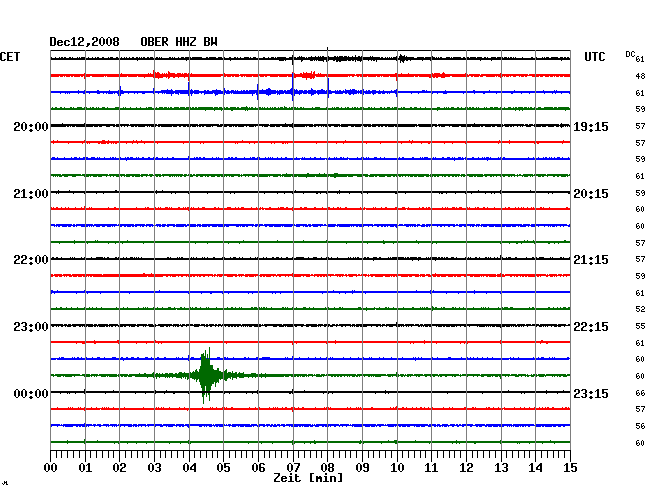Click the date label "Dec12,2008"

coord(85,42)
